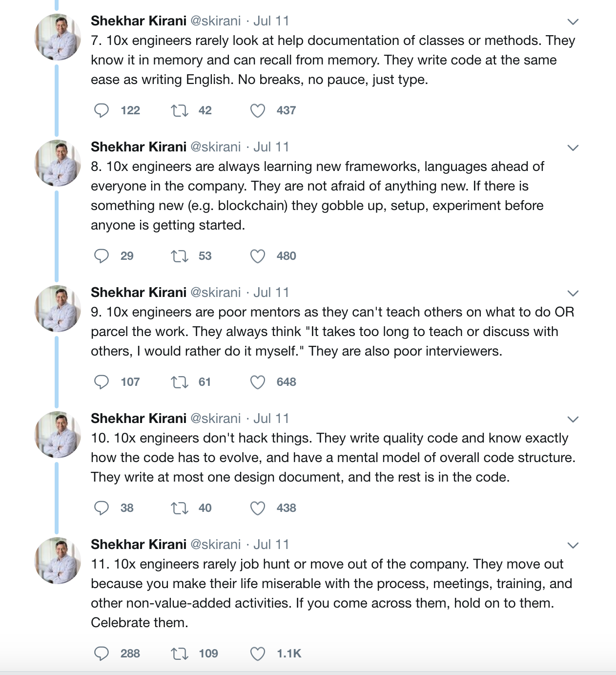
Task: Retweet tweet 7 about recalling from memory
Action: [180, 110]
